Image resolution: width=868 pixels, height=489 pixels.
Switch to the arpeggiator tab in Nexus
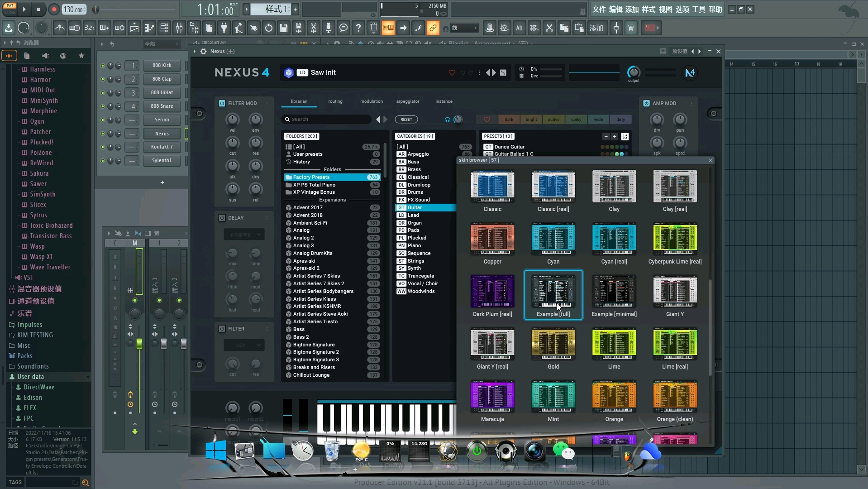[408, 101]
